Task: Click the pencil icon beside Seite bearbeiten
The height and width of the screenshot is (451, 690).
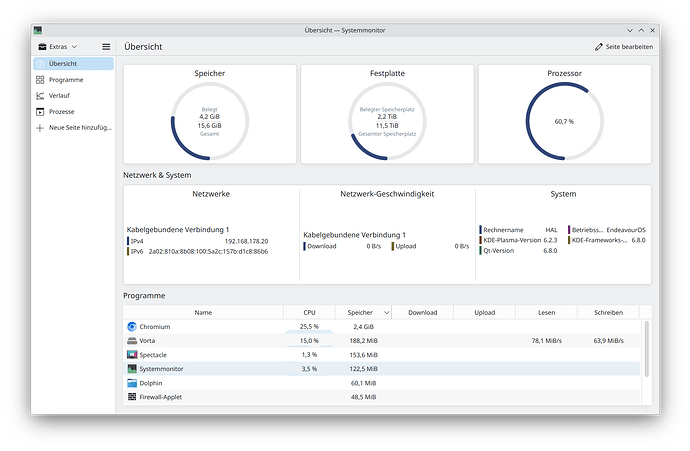Action: click(598, 47)
